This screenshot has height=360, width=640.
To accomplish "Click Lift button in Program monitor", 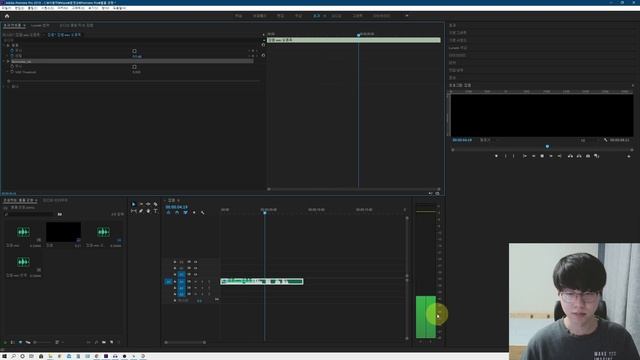I will 570,156.
